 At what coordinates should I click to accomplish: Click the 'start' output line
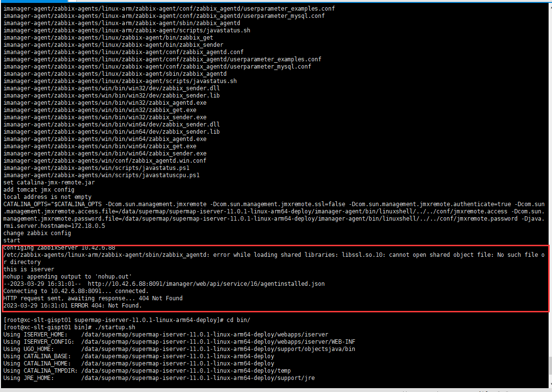12,240
